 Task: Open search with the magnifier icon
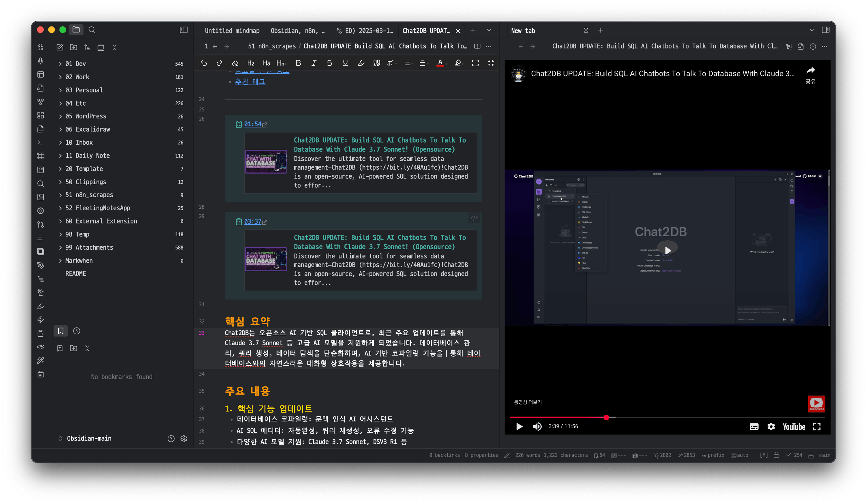[92, 30]
